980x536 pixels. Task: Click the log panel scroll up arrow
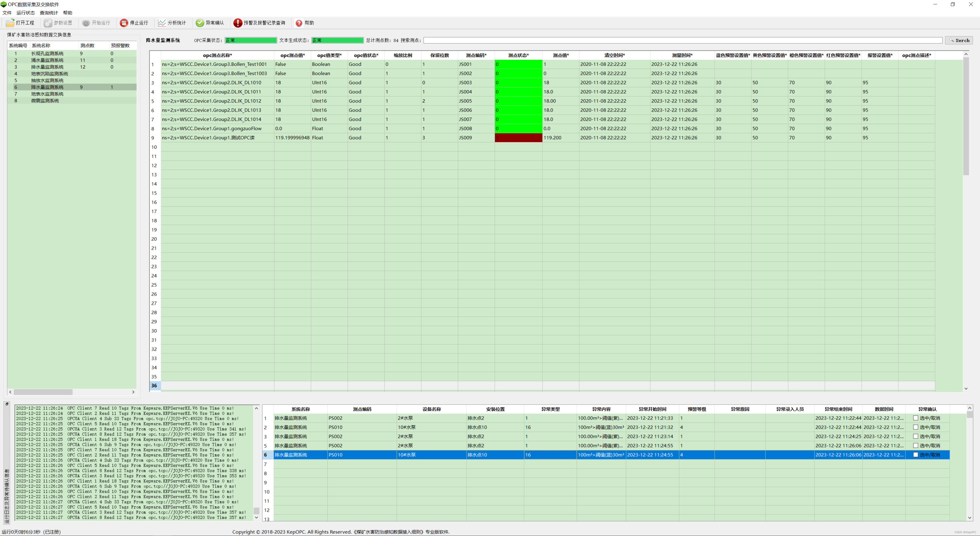pos(256,408)
